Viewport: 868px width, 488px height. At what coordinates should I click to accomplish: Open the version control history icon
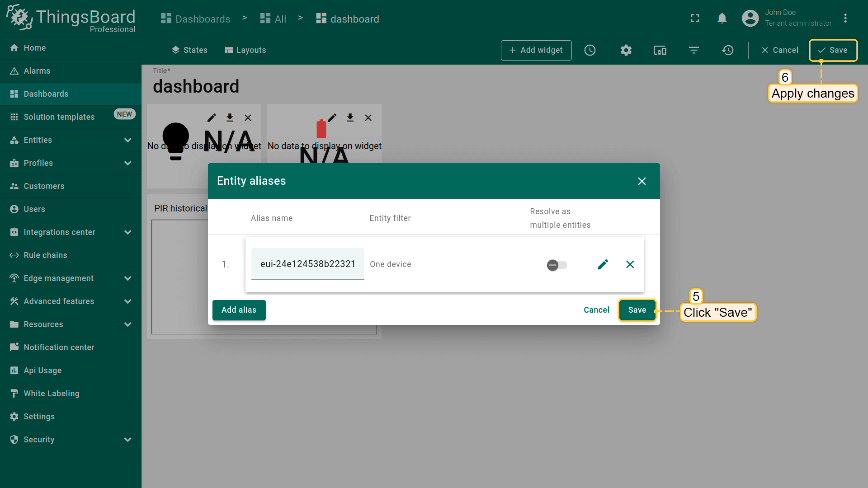(x=727, y=50)
